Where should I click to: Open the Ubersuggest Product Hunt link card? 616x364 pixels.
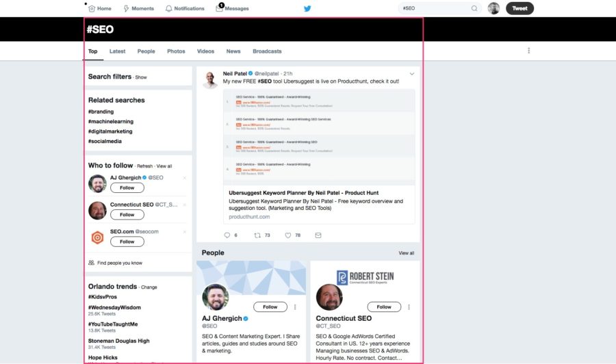tap(318, 157)
